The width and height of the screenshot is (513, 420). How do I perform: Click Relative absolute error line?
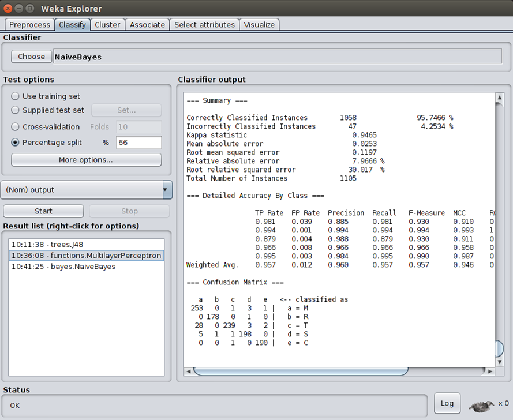(286, 161)
